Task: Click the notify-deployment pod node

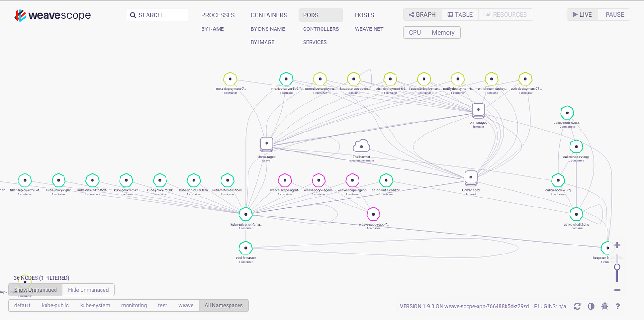Action: (458, 79)
